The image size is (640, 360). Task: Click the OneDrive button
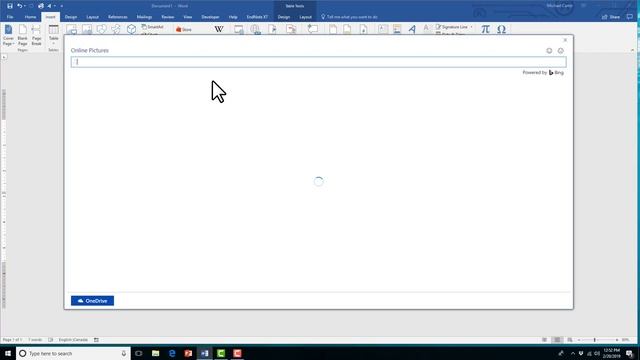92,301
